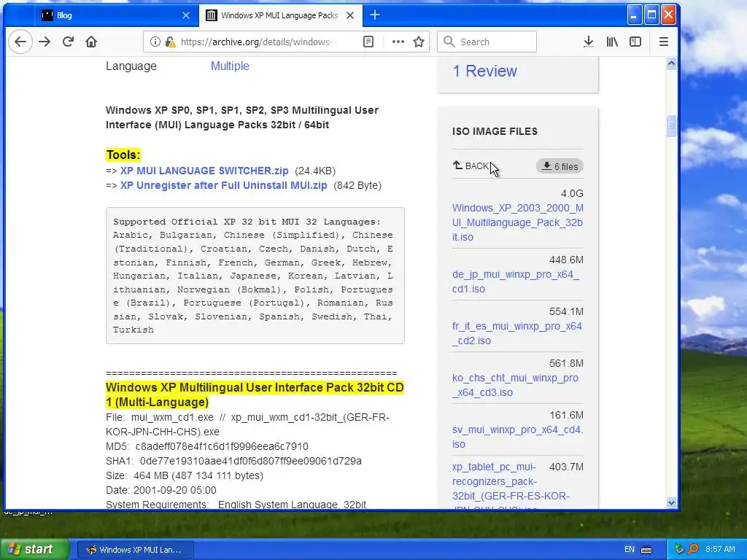Open the 1 Review link
This screenshot has height=560, width=747.
point(484,71)
